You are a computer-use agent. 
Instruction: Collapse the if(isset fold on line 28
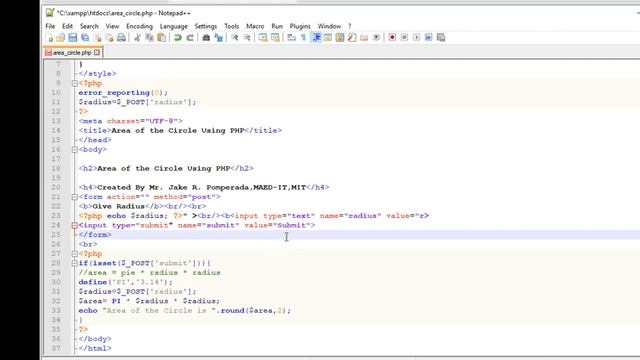74,263
